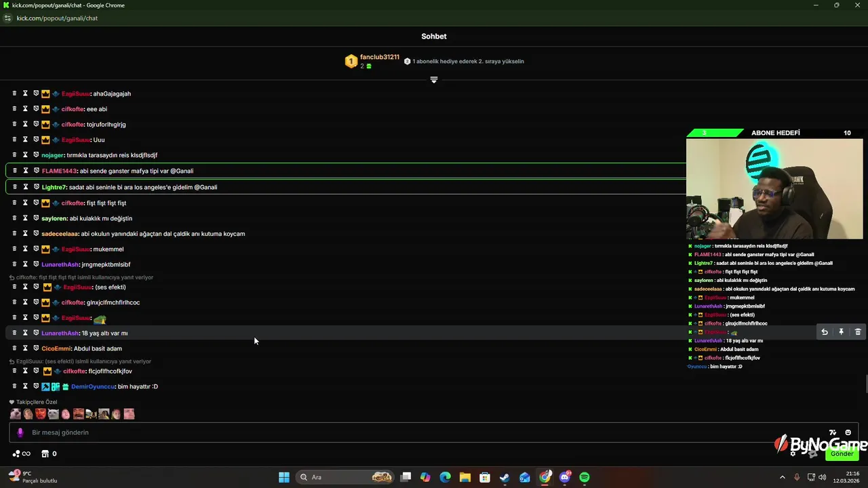Viewport: 868px width, 488px height.
Task: Open the site info icon in the address bar
Action: coord(7,18)
